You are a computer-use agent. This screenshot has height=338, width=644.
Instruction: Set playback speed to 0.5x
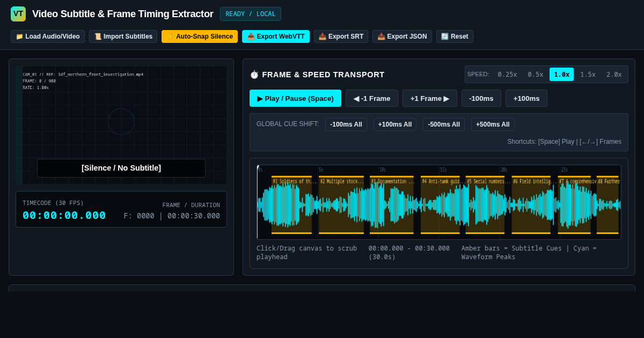tap(536, 75)
